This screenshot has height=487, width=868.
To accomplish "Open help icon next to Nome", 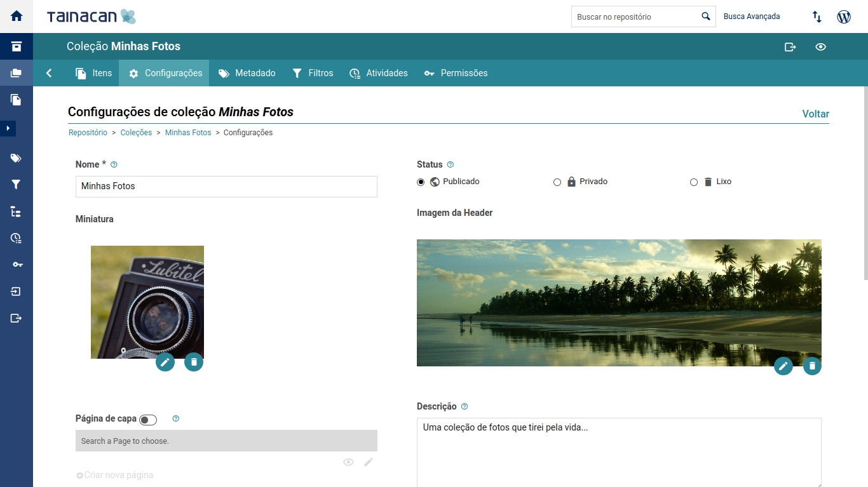I will click(x=114, y=164).
